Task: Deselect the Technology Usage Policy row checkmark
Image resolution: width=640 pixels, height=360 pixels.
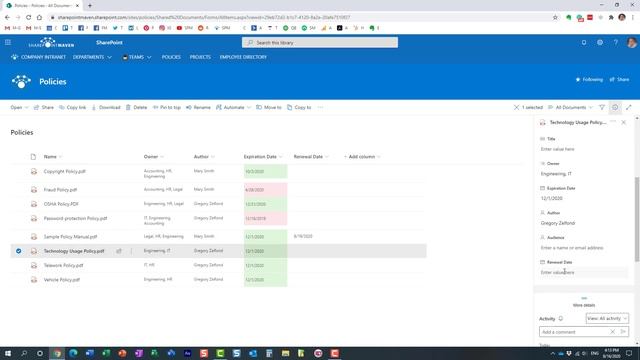Action: [18, 251]
